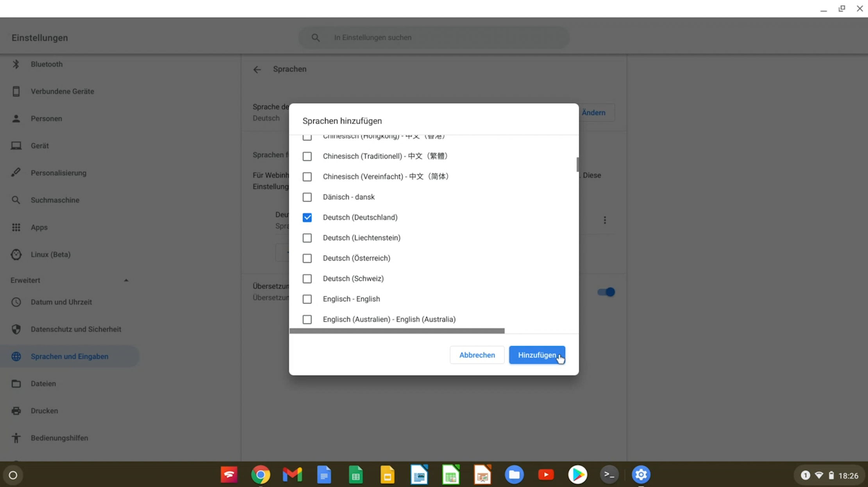Click the Dateien folder icon
The height and width of the screenshot is (487, 868).
point(16,384)
